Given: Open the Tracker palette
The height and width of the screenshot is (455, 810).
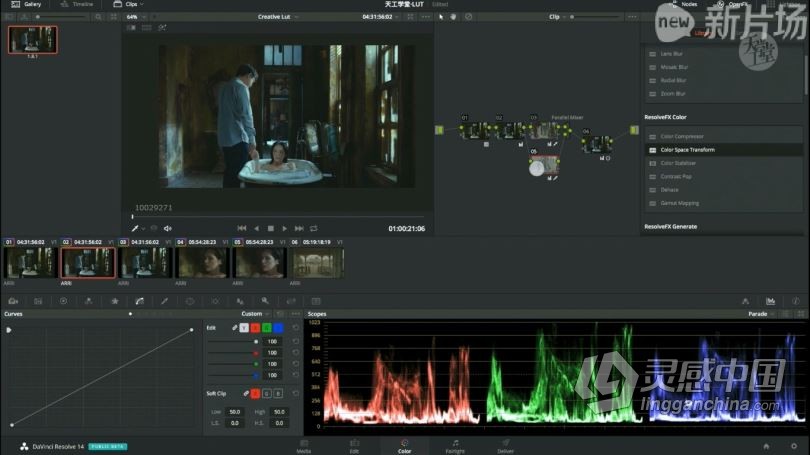Looking at the screenshot, I should click(215, 301).
